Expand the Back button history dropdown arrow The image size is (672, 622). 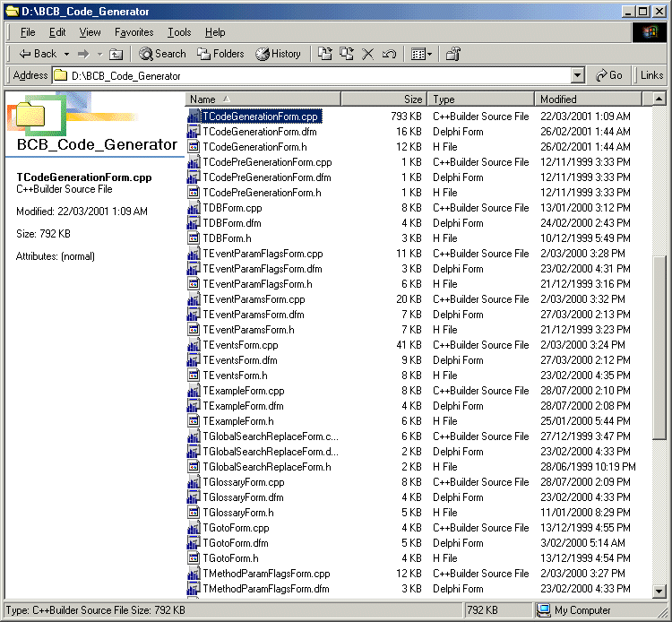pos(65,54)
